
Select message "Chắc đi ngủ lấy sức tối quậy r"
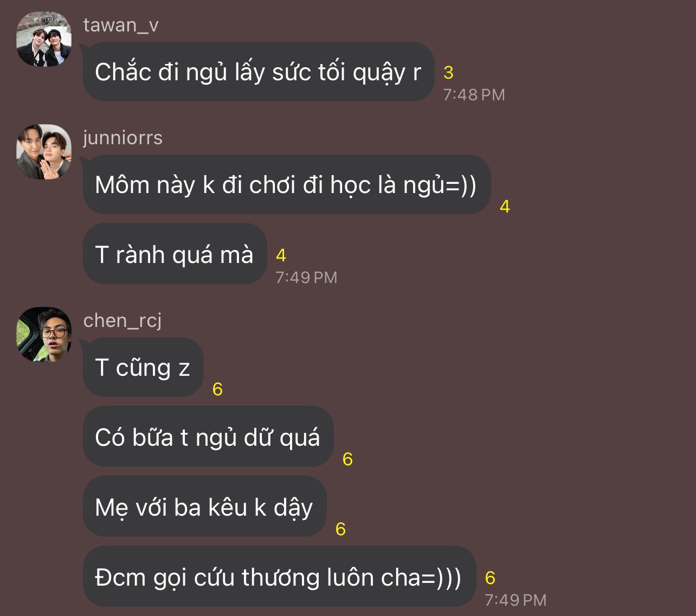click(258, 72)
